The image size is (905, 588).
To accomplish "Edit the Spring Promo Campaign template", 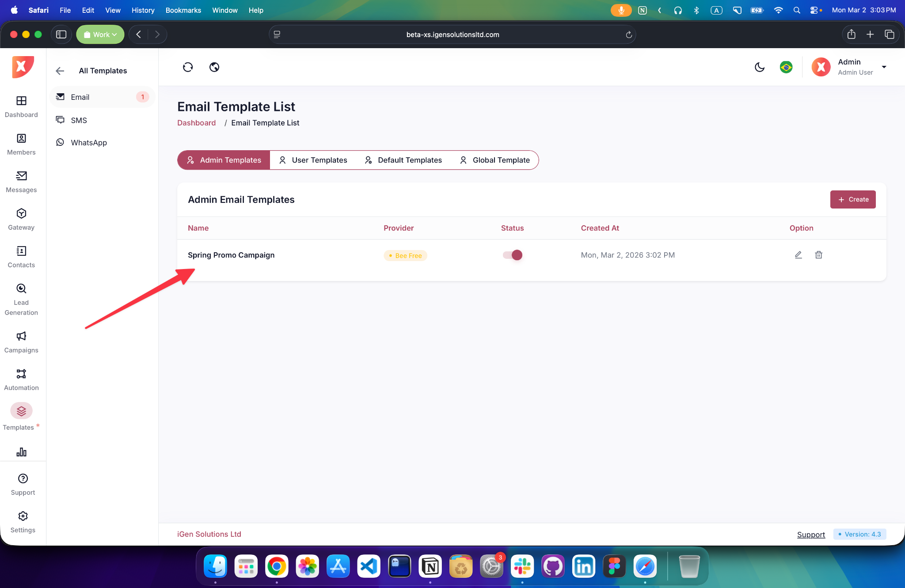I will click(x=798, y=255).
